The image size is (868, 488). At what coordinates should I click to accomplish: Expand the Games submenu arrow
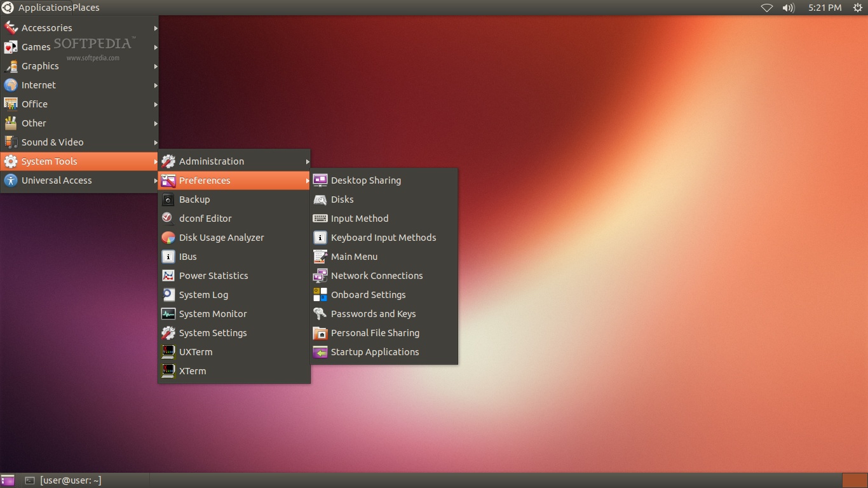tap(155, 47)
